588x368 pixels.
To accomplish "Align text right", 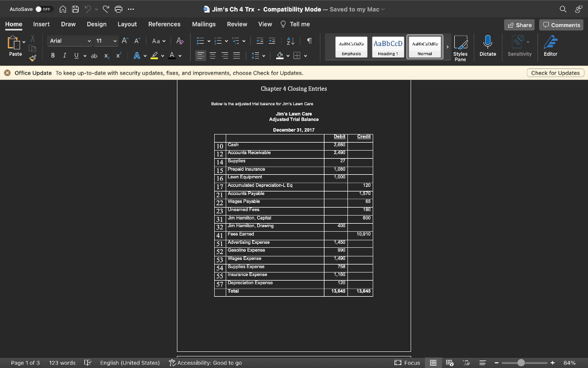I will point(225,56).
